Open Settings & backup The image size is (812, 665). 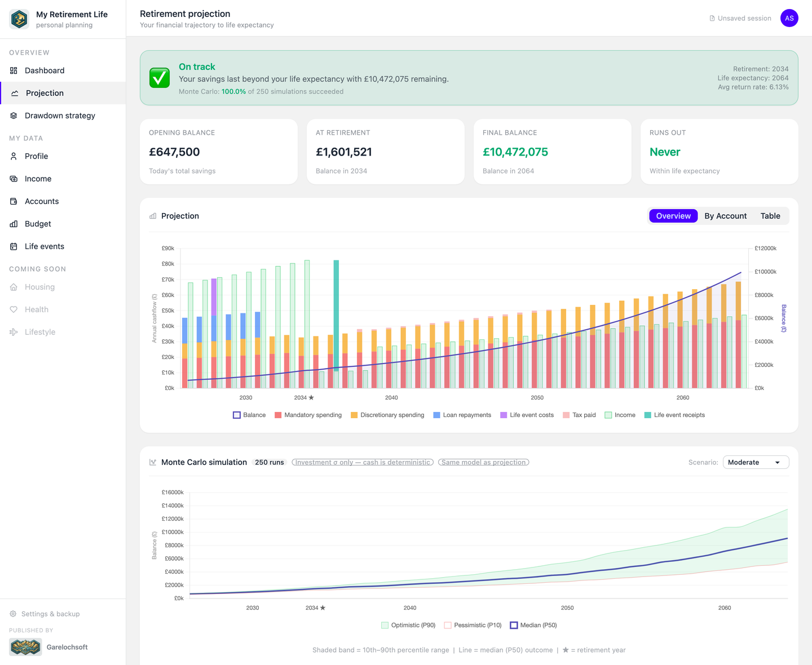click(45, 614)
